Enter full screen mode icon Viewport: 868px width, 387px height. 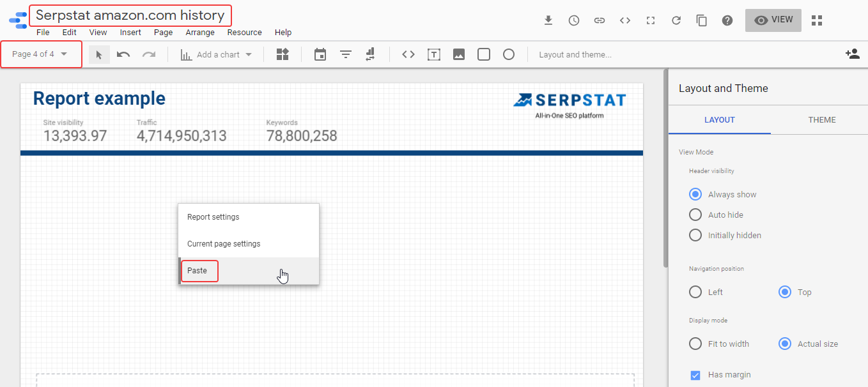click(x=651, y=20)
